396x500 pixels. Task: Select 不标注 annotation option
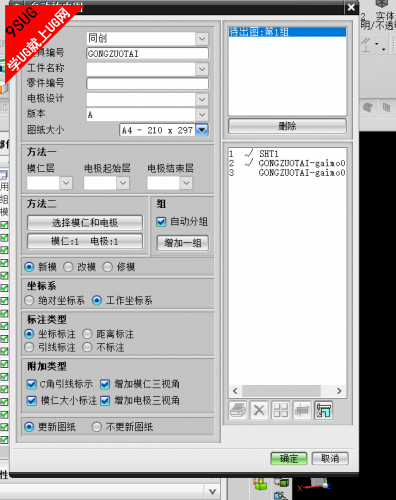[x=87, y=347]
